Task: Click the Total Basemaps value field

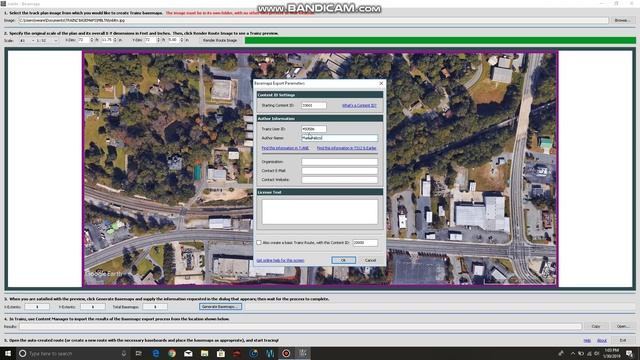Action: pyautogui.click(x=155, y=307)
